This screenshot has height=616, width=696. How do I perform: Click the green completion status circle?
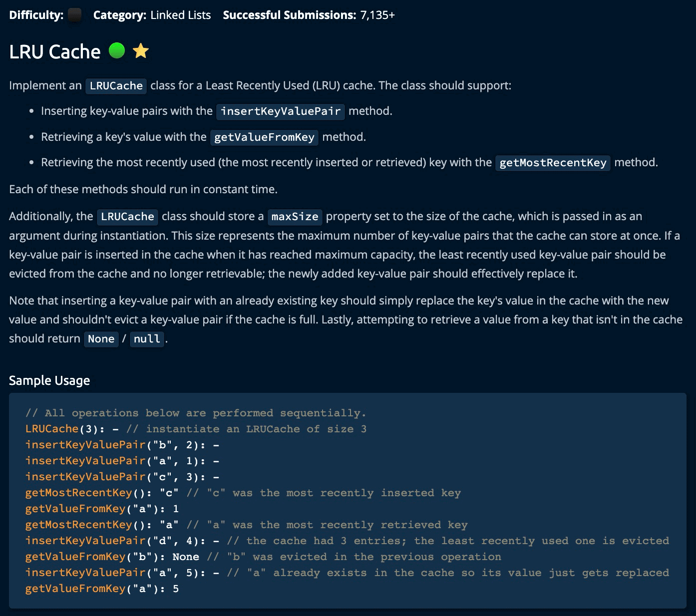point(117,50)
